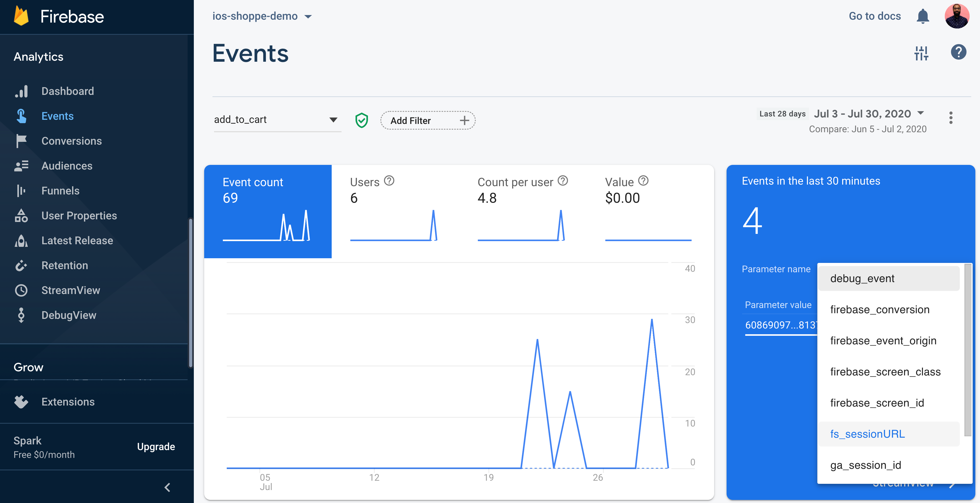
Task: Switch to the Users metric tab
Action: click(x=395, y=211)
